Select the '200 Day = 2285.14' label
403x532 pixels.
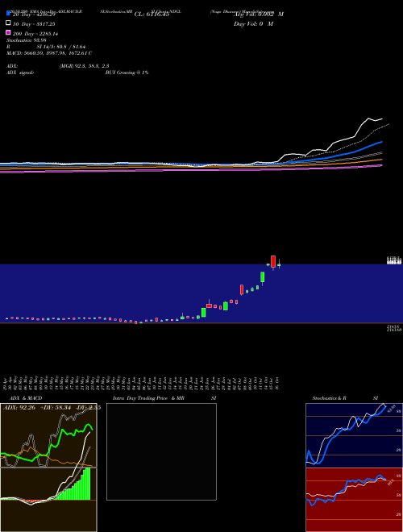(35, 34)
